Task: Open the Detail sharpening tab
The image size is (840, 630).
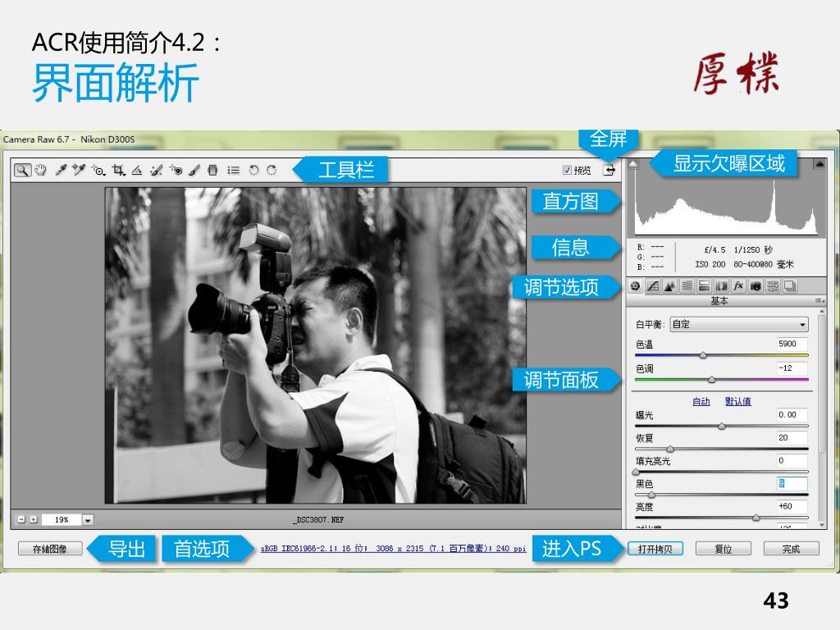Action: (669, 286)
